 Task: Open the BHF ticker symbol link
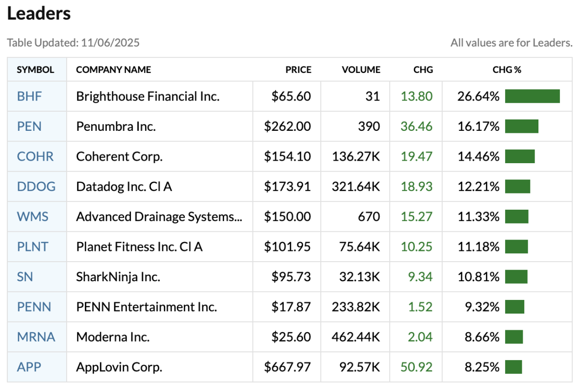click(x=29, y=96)
